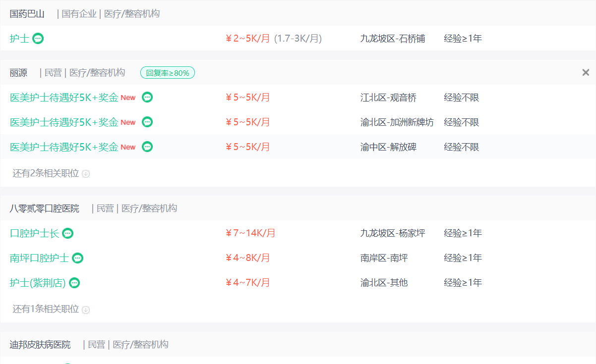Screen dimensions: 596x364
Task: Open 医美护士待遇好5K+奖金 job in 渝中区-解放碑
Action: [x=64, y=147]
